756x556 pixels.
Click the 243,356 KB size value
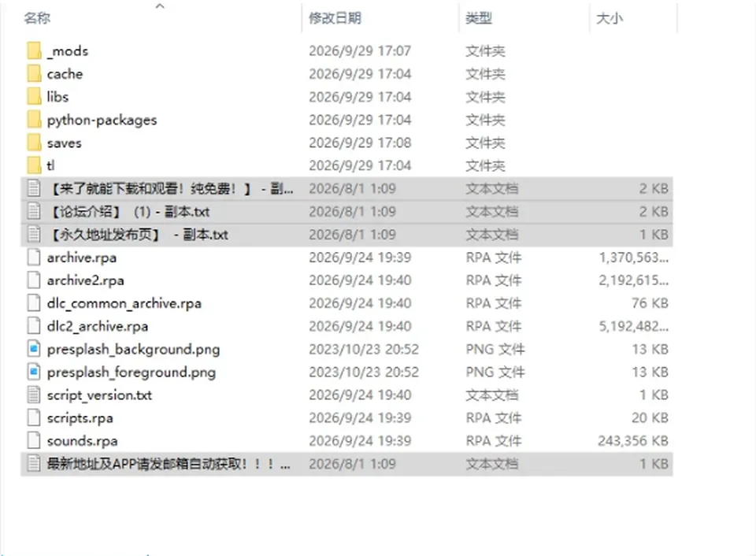[x=633, y=441]
